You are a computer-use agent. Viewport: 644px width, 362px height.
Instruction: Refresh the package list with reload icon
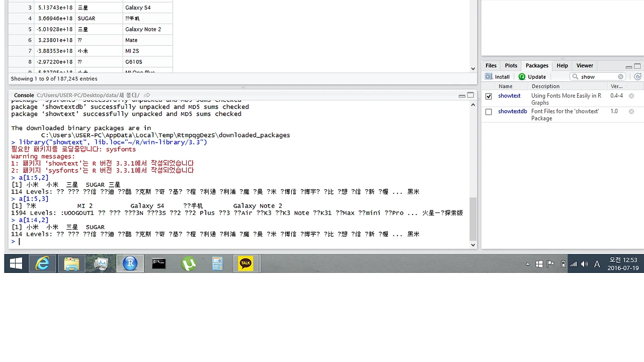[637, 77]
